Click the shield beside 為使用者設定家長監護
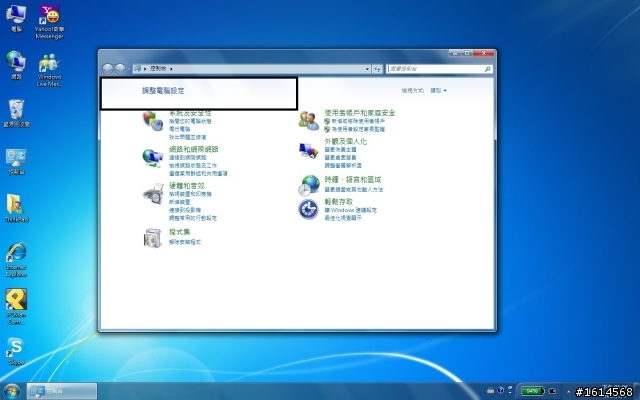This screenshot has width=640, height=400. click(327, 129)
